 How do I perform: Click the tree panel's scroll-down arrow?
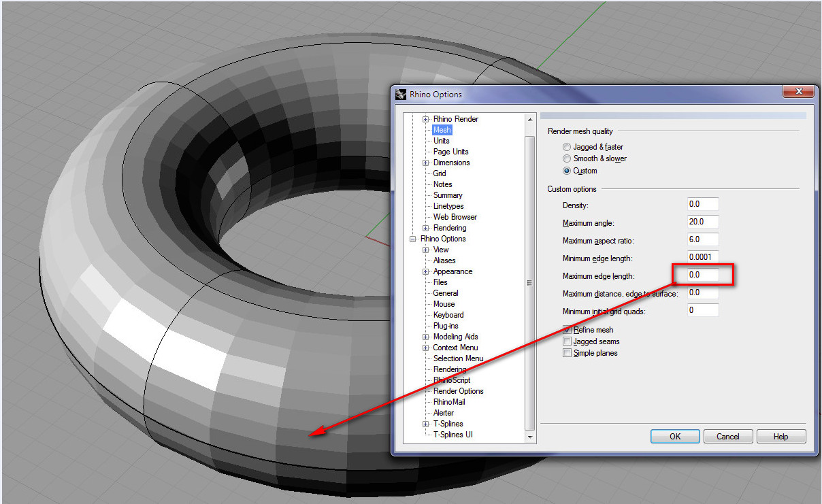(530, 437)
